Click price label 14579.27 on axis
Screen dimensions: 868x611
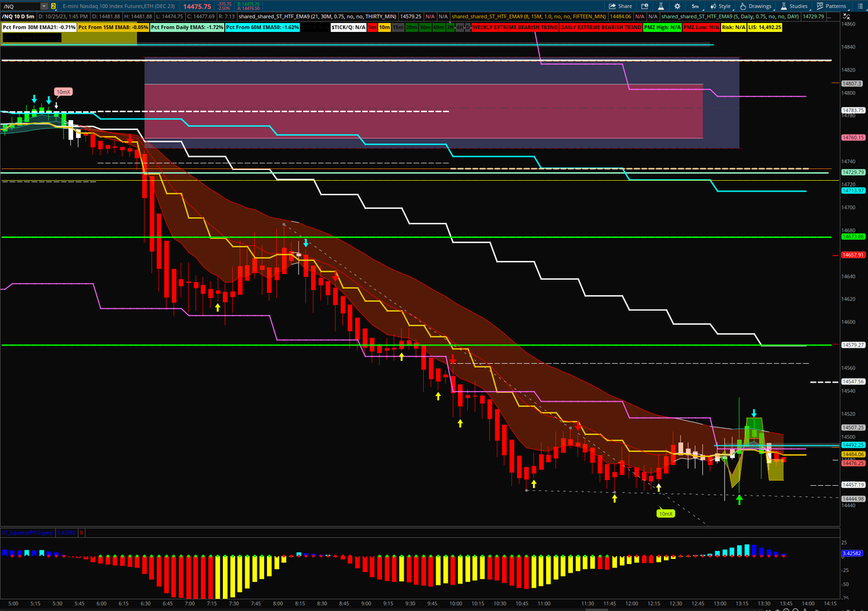point(854,345)
